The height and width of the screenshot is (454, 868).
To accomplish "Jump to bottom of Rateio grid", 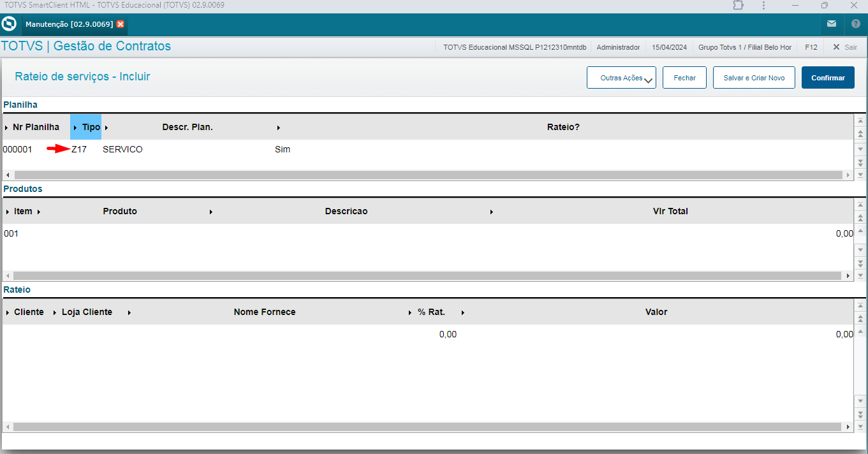I will pos(860,427).
